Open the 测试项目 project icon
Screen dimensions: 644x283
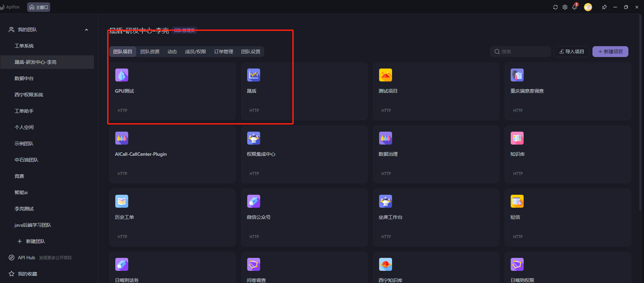pos(386,75)
